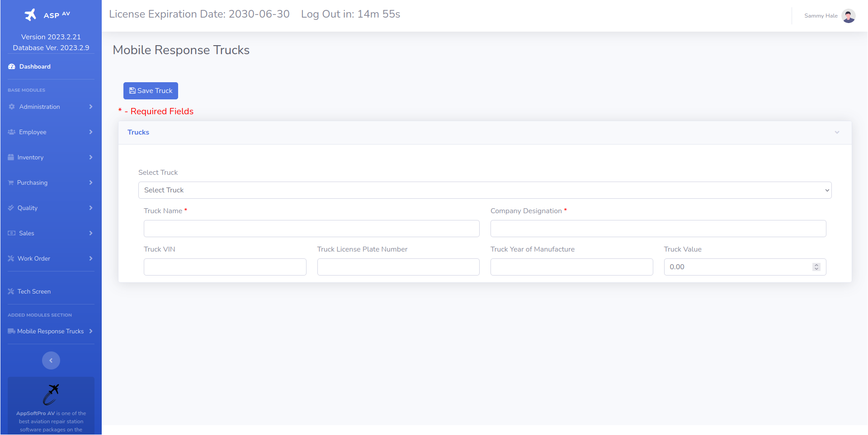Collapse the Trucks panel chevron
The image size is (868, 435).
tap(837, 132)
